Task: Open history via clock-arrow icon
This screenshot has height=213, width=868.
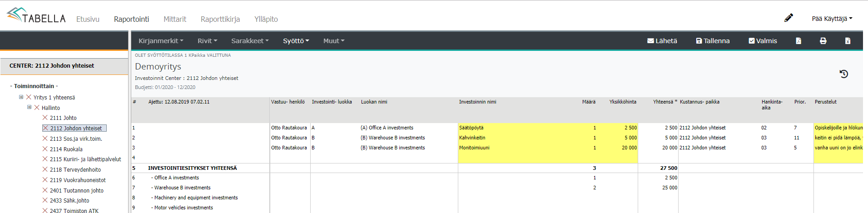Action: point(843,74)
